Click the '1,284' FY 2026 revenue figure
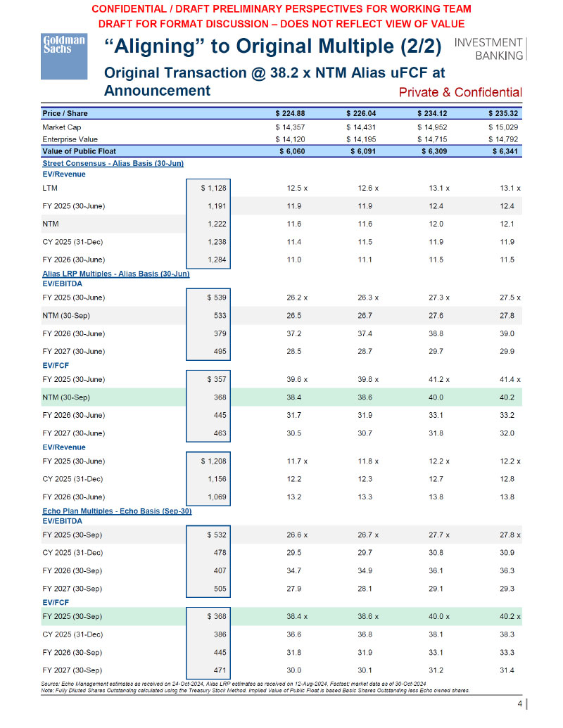563x728 pixels. [217, 260]
